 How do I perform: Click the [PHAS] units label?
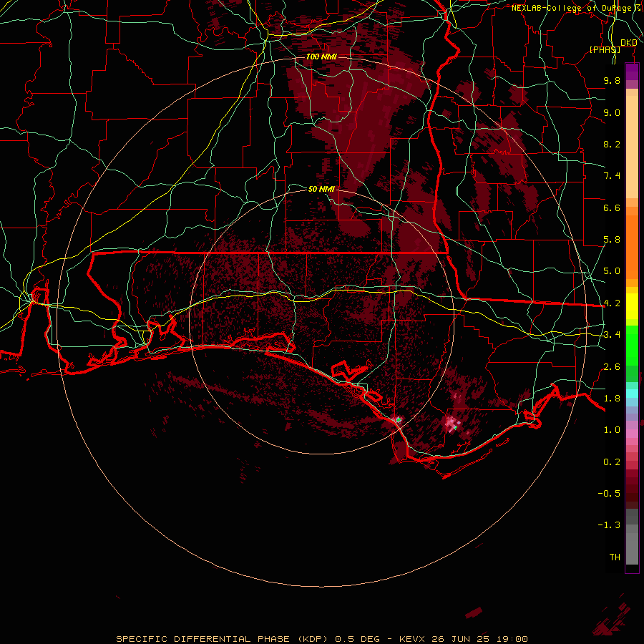[x=605, y=49]
